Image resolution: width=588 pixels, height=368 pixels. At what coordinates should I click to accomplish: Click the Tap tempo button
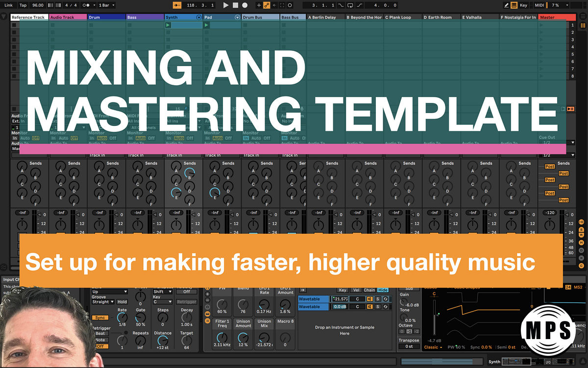point(23,5)
